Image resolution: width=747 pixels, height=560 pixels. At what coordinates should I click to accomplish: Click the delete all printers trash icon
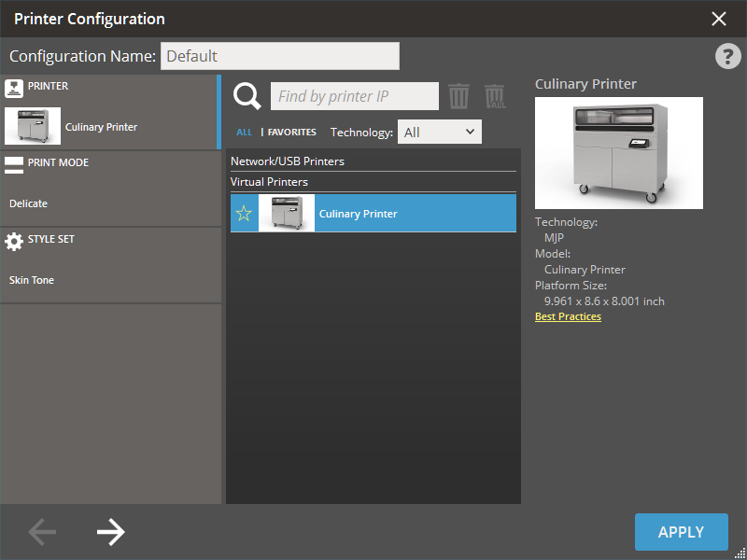[x=495, y=96]
